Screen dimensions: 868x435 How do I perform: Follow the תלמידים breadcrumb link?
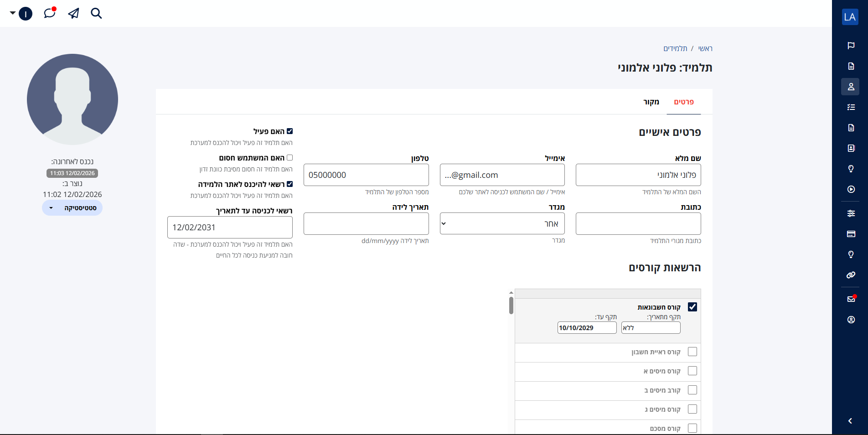[x=675, y=48]
